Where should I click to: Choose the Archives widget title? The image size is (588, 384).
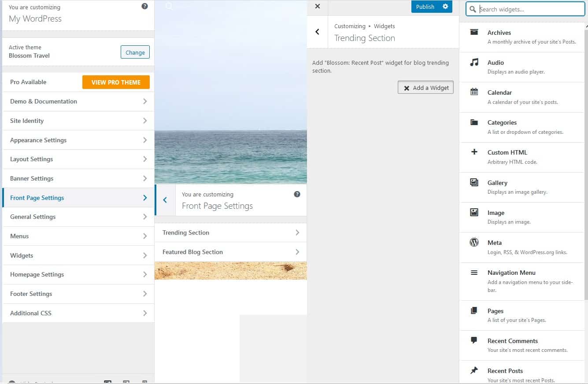pyautogui.click(x=499, y=33)
